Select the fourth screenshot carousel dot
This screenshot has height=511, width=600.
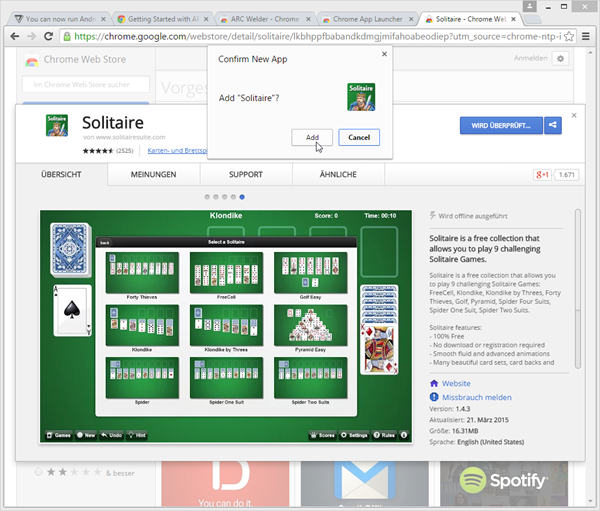[233, 197]
